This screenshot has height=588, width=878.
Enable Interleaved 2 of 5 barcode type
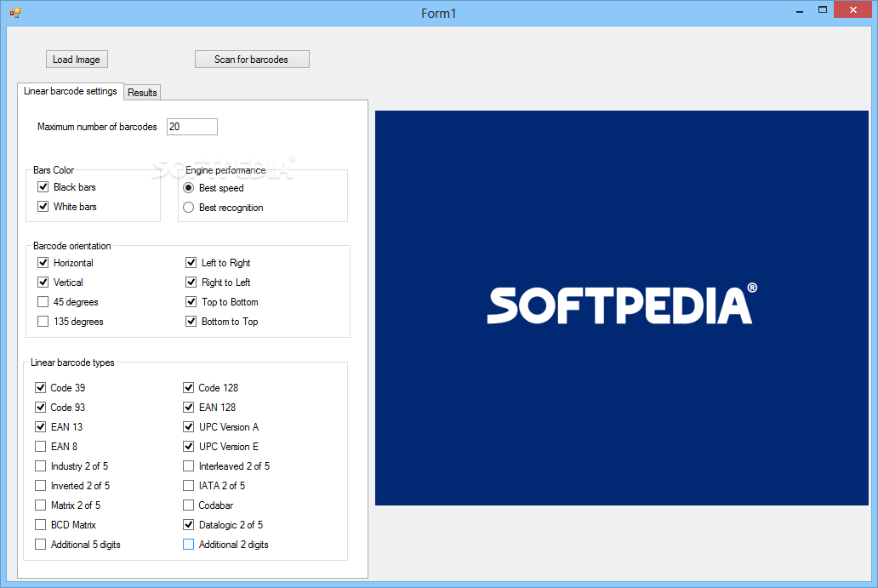[x=189, y=466]
